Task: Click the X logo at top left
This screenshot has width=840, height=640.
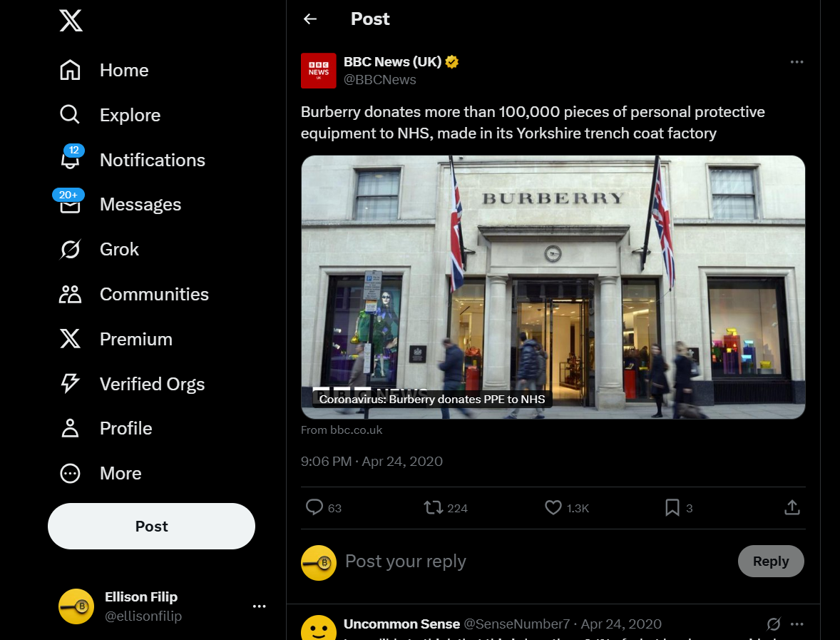Action: (71, 21)
